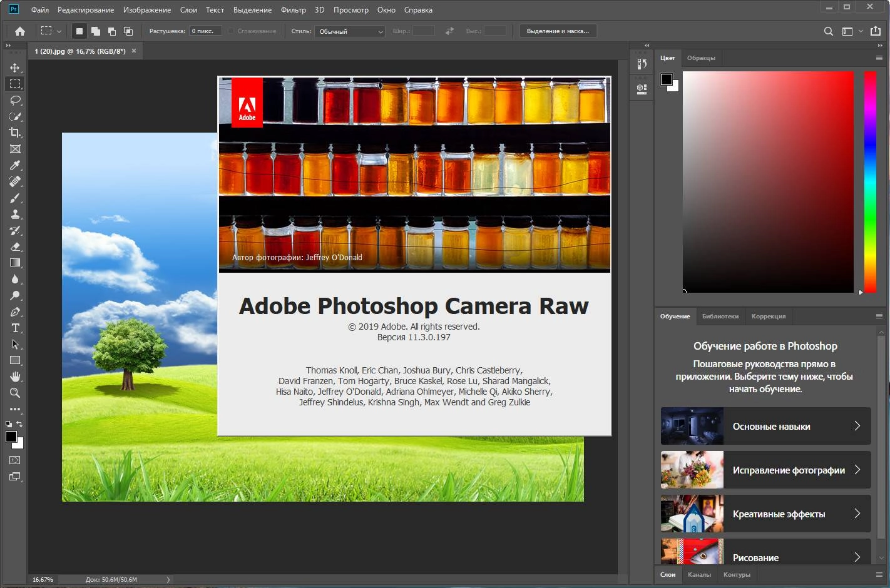Open the Обучение panel options menu
Screen dimensions: 890x588
(879, 316)
